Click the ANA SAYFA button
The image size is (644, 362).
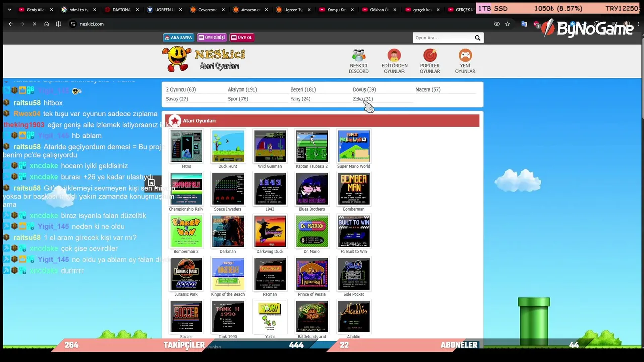tap(179, 38)
